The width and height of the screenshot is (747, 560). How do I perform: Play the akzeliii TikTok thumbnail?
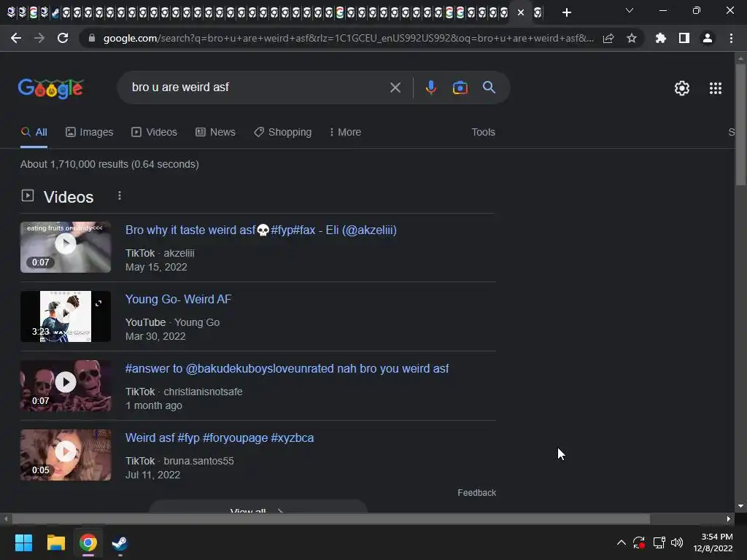pos(66,247)
